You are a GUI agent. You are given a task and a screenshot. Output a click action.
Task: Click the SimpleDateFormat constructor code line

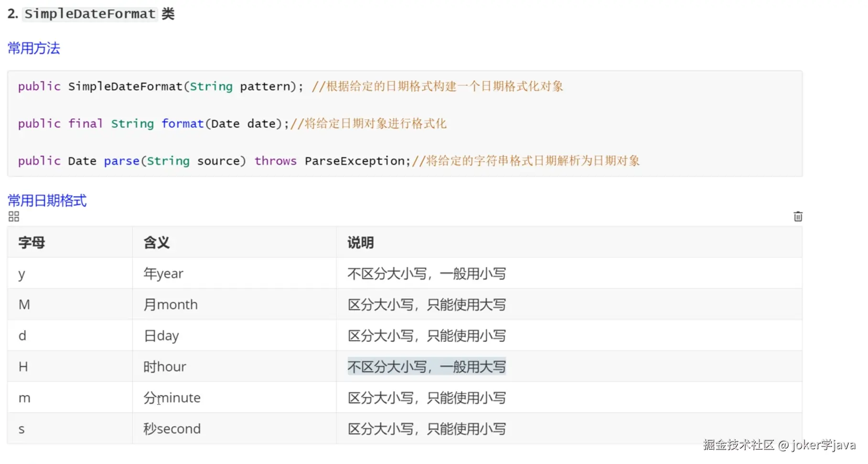[290, 86]
